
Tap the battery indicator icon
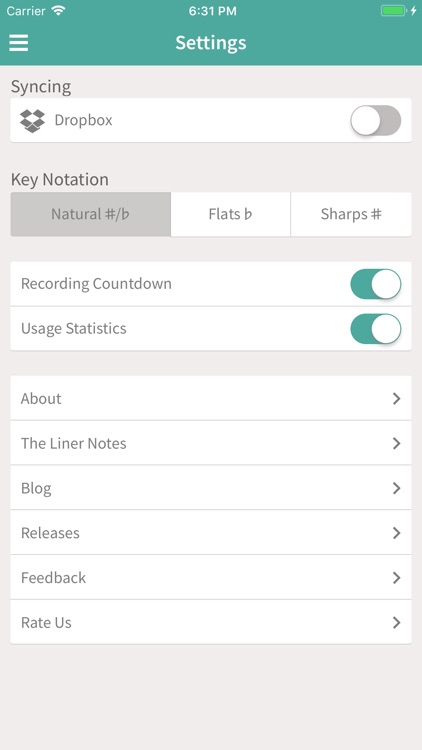[394, 11]
